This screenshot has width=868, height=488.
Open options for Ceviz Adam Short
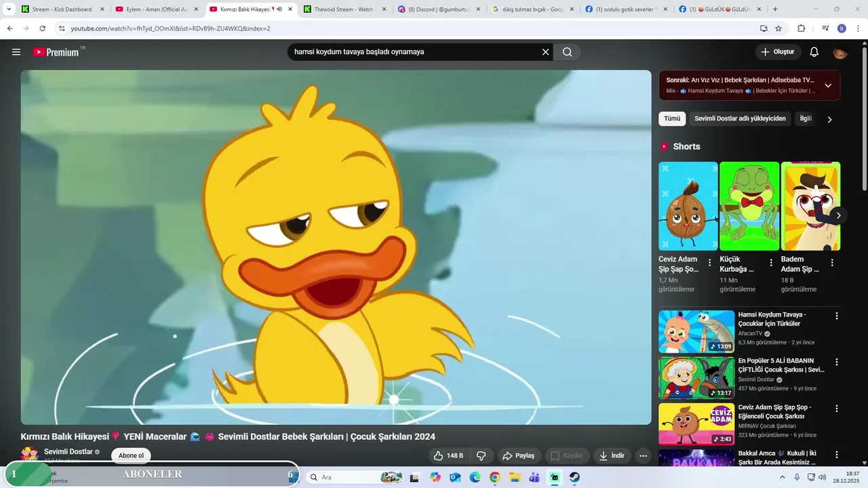pyautogui.click(x=710, y=262)
